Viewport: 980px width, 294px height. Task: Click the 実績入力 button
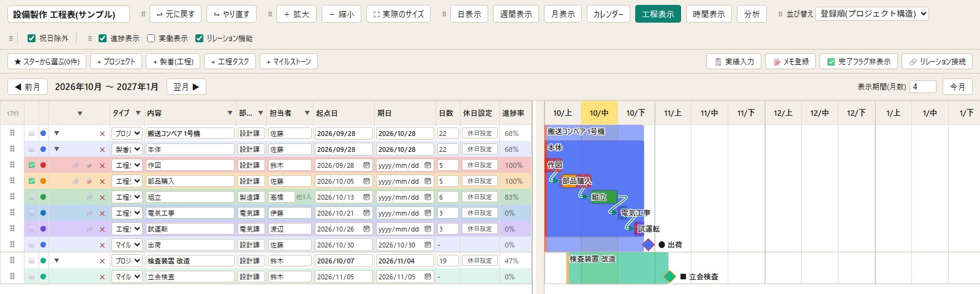tap(734, 62)
